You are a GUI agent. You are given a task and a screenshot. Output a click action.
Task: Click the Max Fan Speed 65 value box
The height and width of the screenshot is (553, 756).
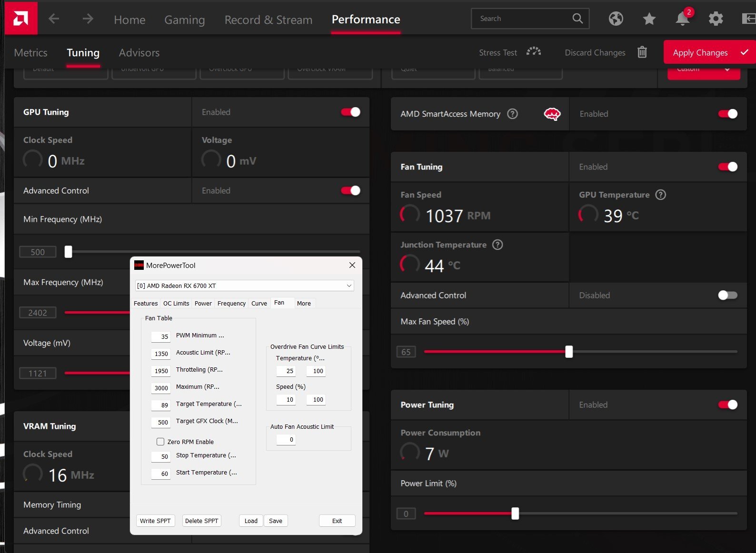click(x=406, y=352)
